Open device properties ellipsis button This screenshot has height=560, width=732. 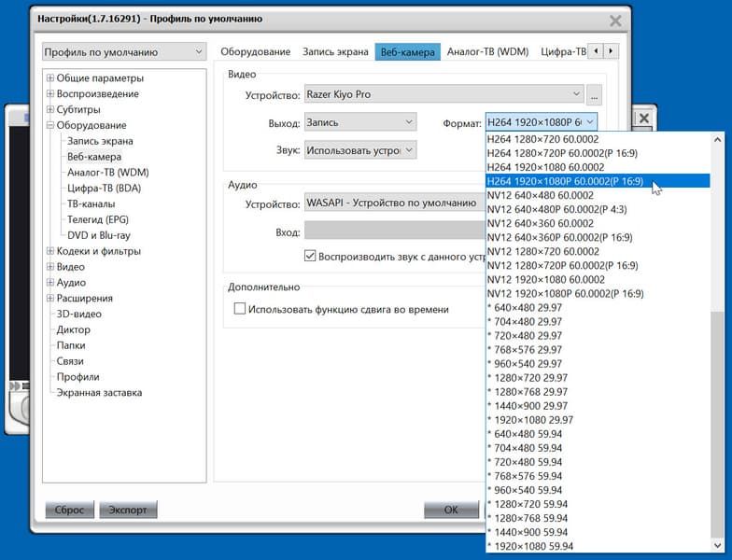click(594, 95)
